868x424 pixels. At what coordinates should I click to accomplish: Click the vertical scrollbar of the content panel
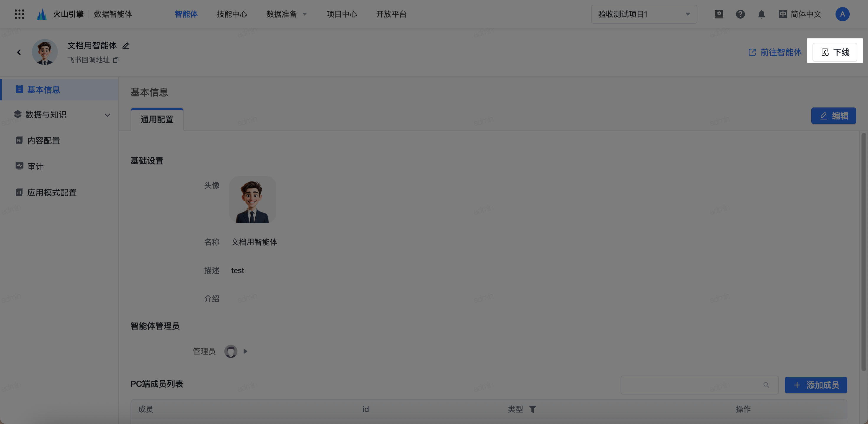tap(863, 252)
